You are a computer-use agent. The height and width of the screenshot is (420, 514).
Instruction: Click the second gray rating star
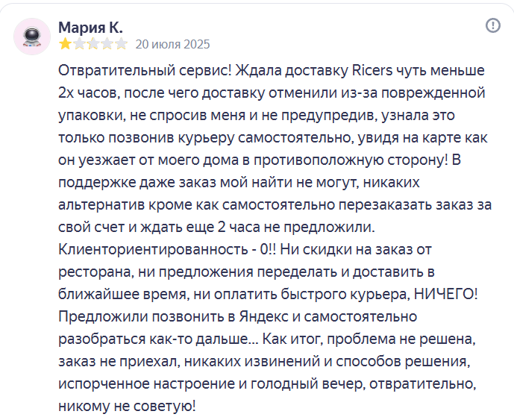pos(79,43)
